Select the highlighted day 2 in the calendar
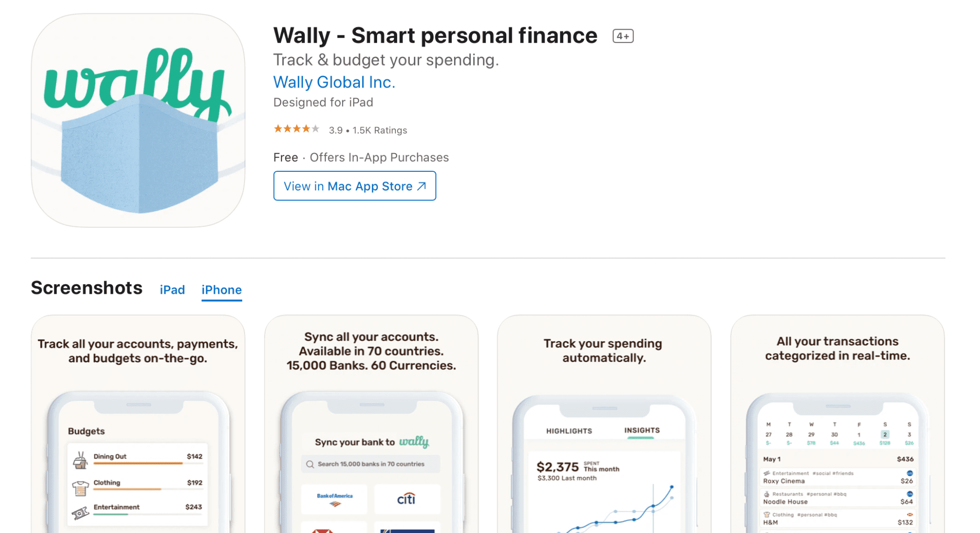Screen dimensions: 980x533 coord(885,434)
